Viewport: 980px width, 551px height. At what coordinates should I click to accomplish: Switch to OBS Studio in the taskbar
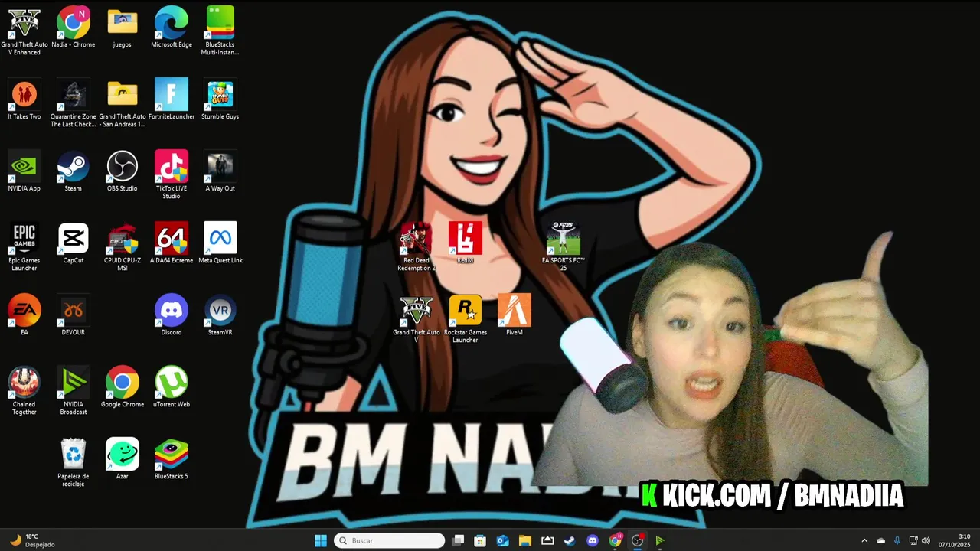(637, 540)
